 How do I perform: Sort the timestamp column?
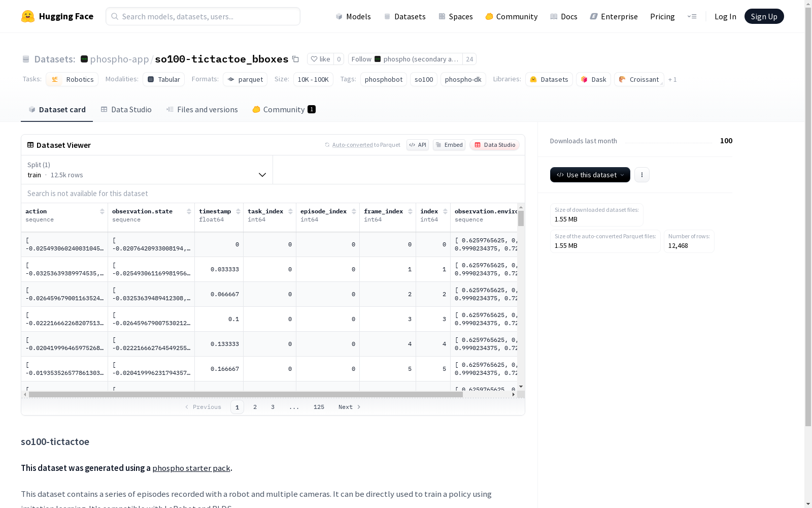pos(238,211)
